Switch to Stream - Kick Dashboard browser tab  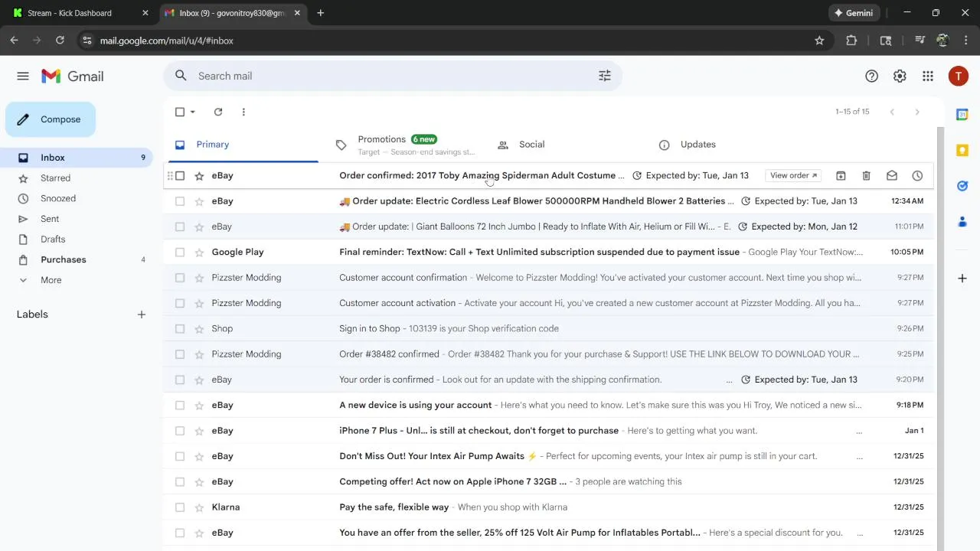pos(80,13)
